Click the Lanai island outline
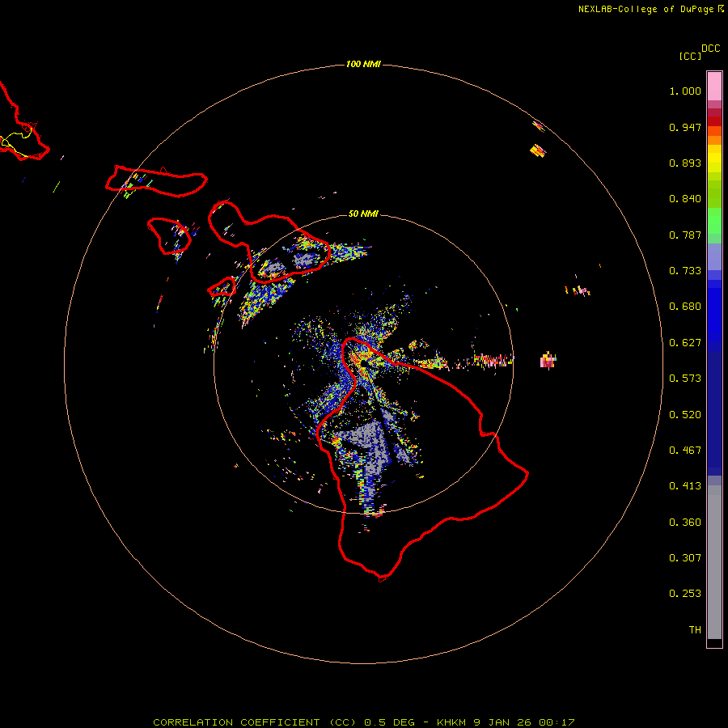728x728 pixels. pos(169,236)
